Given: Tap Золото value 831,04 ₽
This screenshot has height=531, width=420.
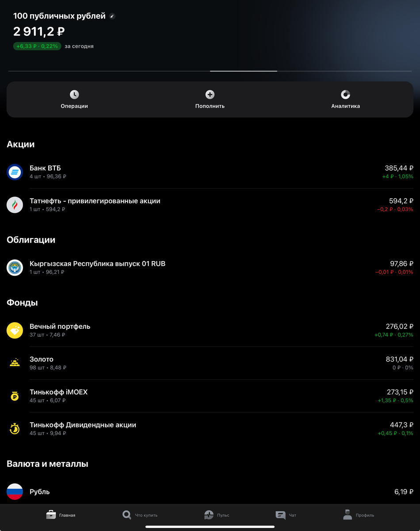Looking at the screenshot, I should point(400,359).
